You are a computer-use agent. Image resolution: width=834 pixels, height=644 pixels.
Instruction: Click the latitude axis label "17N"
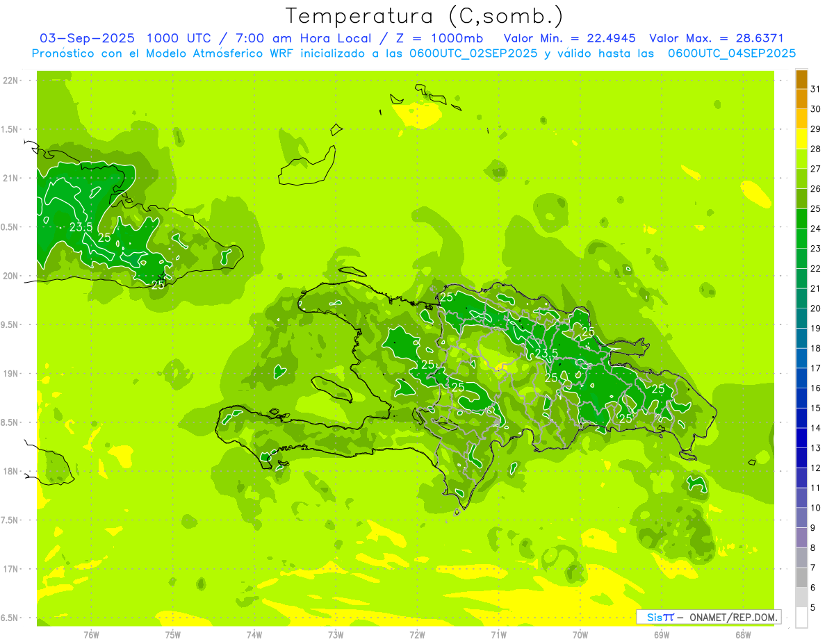click(10, 569)
